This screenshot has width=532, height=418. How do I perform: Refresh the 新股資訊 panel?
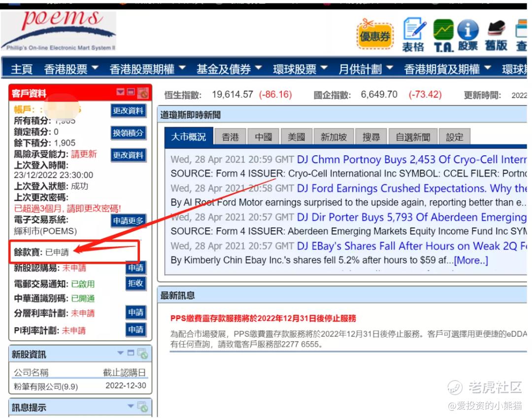tap(143, 354)
